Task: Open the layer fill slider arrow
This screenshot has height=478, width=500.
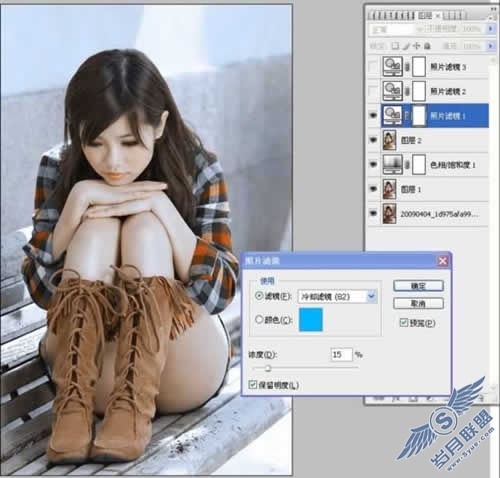Action: (490, 46)
